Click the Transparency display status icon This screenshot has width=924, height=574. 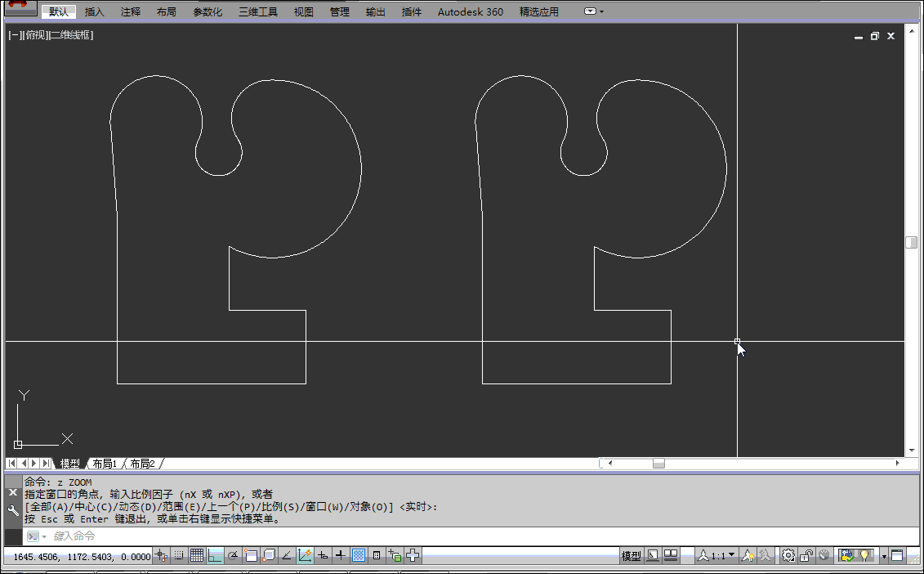[359, 555]
